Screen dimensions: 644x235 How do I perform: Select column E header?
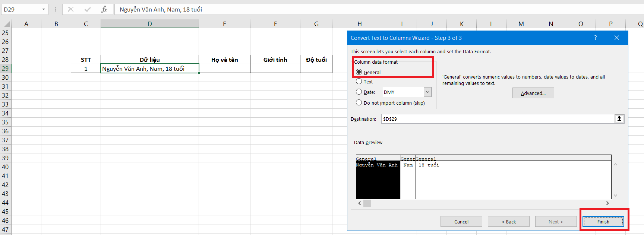tap(224, 24)
